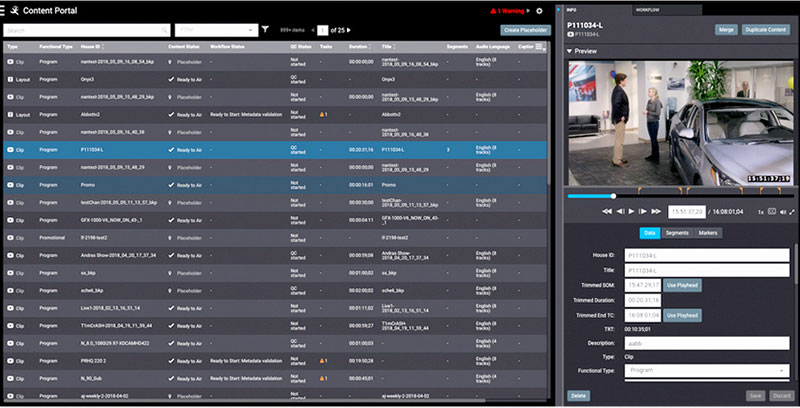Step back one frame in preview
This screenshot has width=800, height=408.
(620, 212)
